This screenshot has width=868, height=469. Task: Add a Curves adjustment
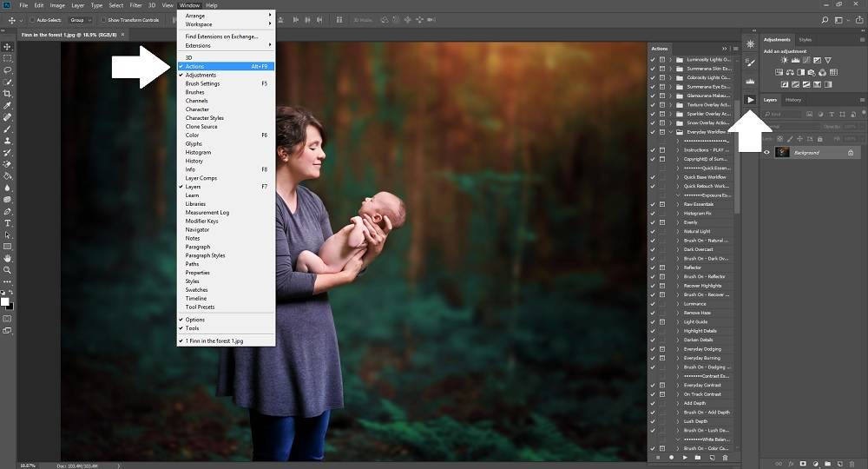[806, 60]
